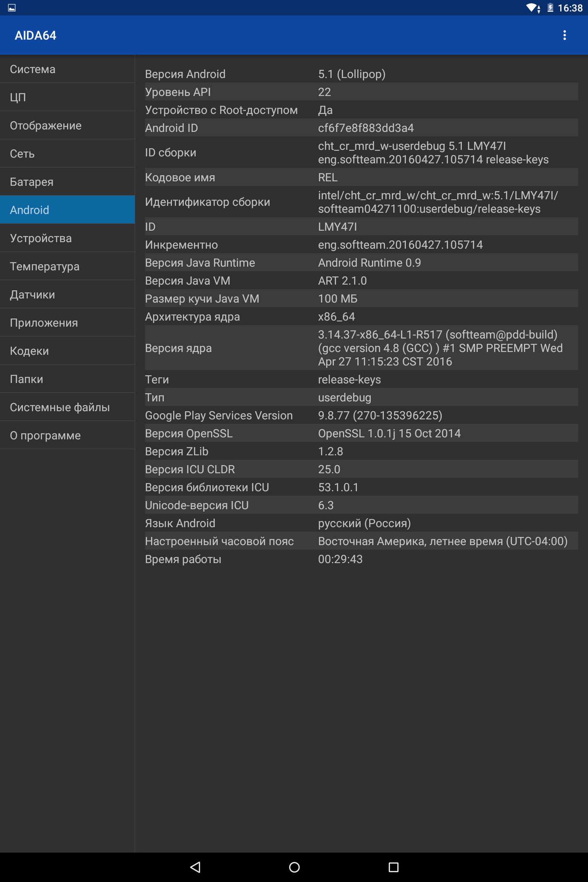Select the Версия ядра label
Viewport: 588px width, 882px height.
[178, 348]
